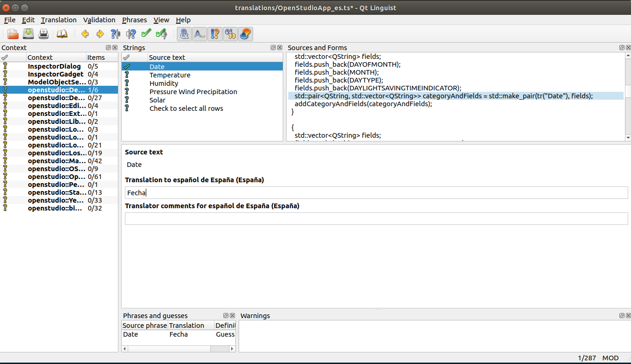This screenshot has width=631, height=364.
Task: Float the Context panel
Action: click(x=109, y=48)
